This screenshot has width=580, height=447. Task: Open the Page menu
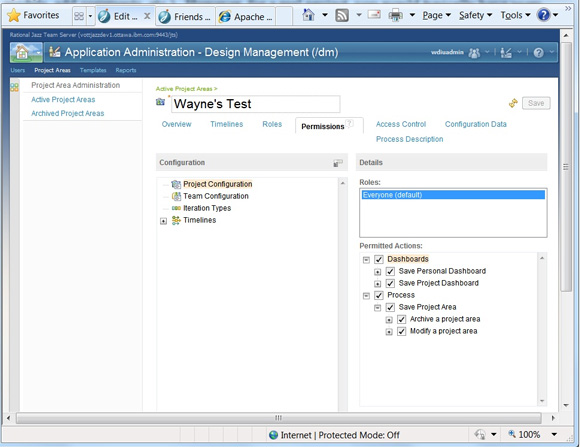click(x=436, y=15)
